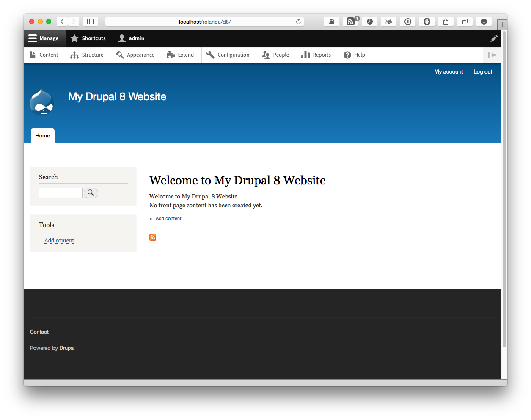This screenshot has width=531, height=420.
Task: Open the Help menu item
Action: pos(355,55)
